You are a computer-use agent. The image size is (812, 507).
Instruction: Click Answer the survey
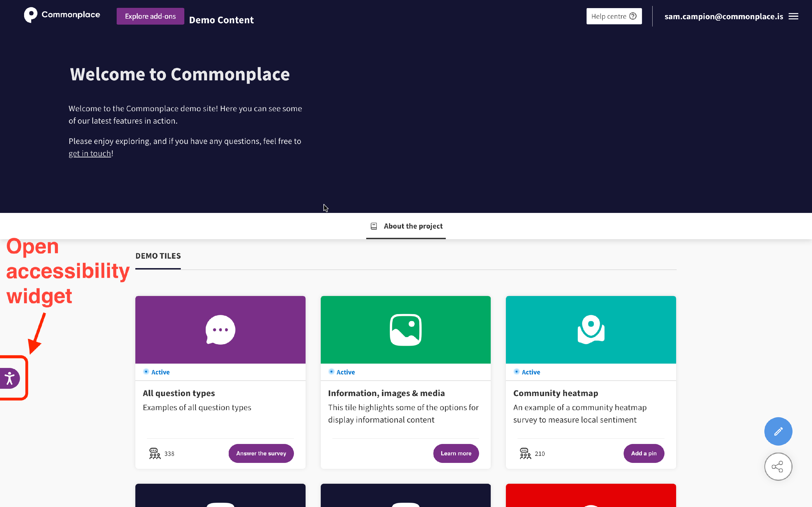(261, 453)
